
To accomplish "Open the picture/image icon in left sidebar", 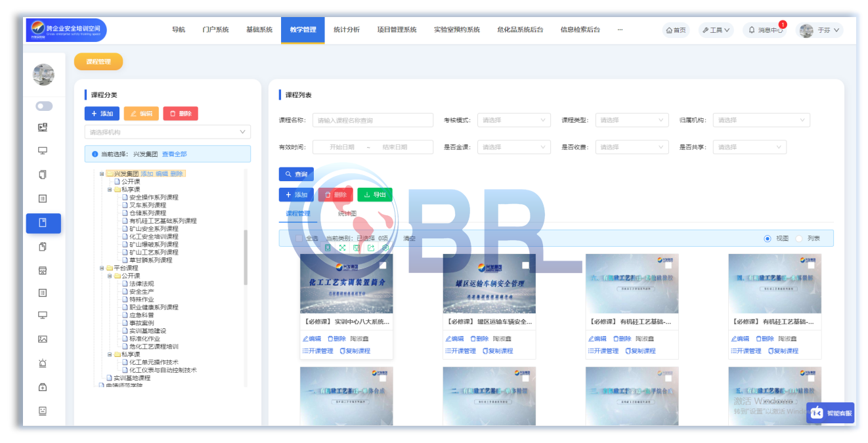I will tap(43, 339).
